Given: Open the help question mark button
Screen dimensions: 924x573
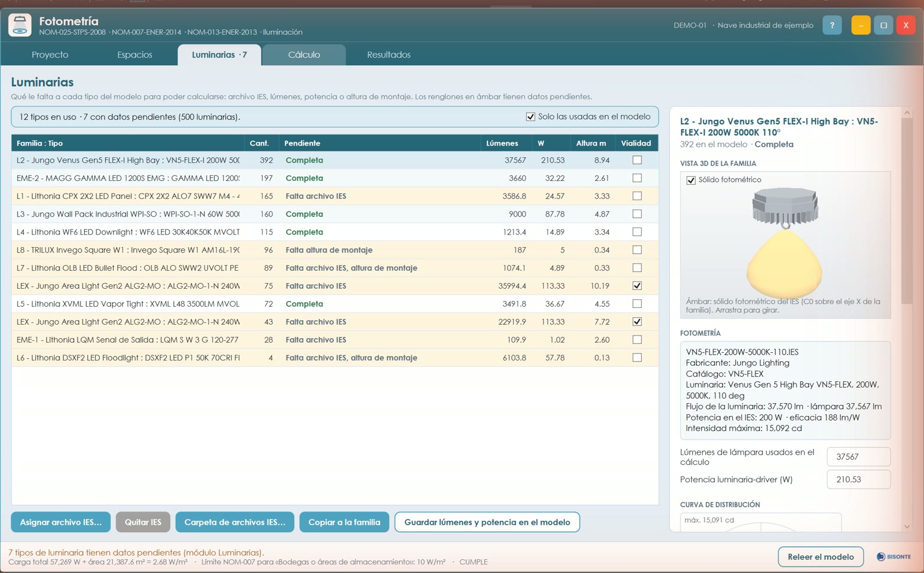Looking at the screenshot, I should point(832,25).
